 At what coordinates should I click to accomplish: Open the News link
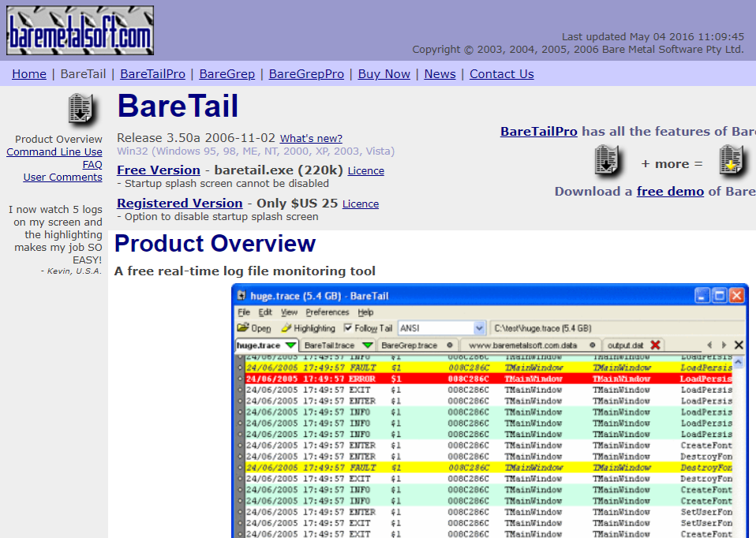coord(440,74)
